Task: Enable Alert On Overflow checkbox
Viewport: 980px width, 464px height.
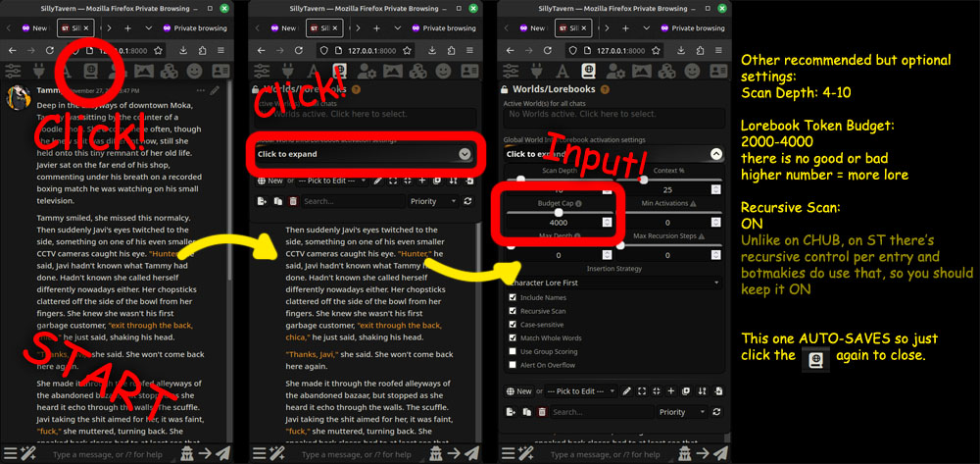Action: pos(514,365)
